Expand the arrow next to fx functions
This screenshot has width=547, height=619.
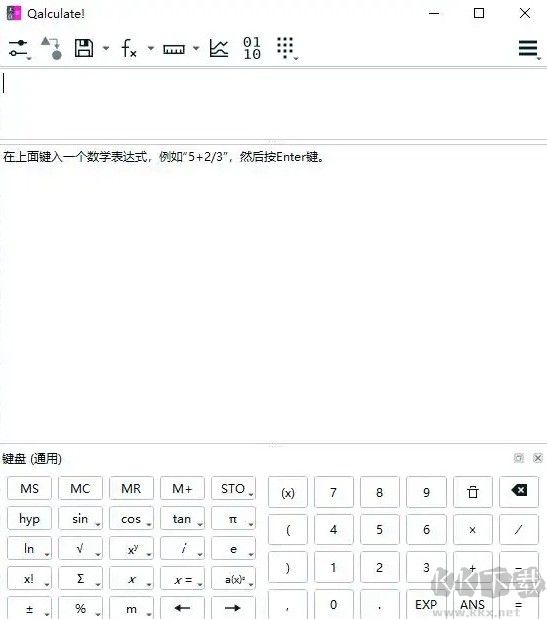click(x=151, y=48)
